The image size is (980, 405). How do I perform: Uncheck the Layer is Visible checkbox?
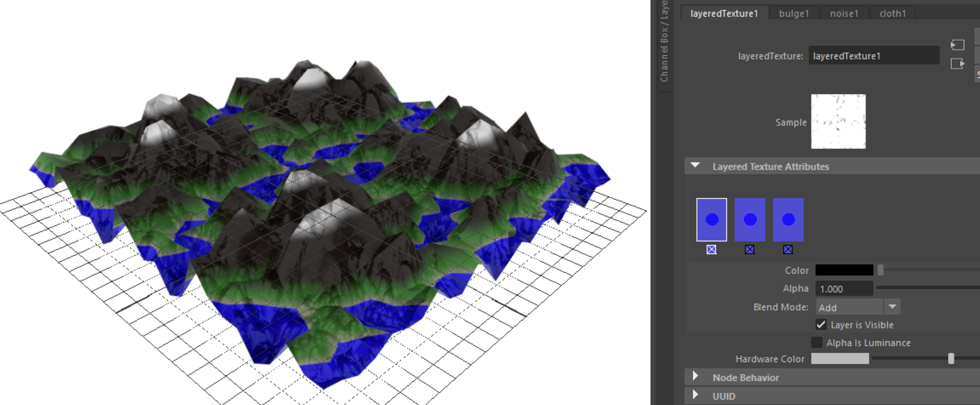[x=821, y=324]
